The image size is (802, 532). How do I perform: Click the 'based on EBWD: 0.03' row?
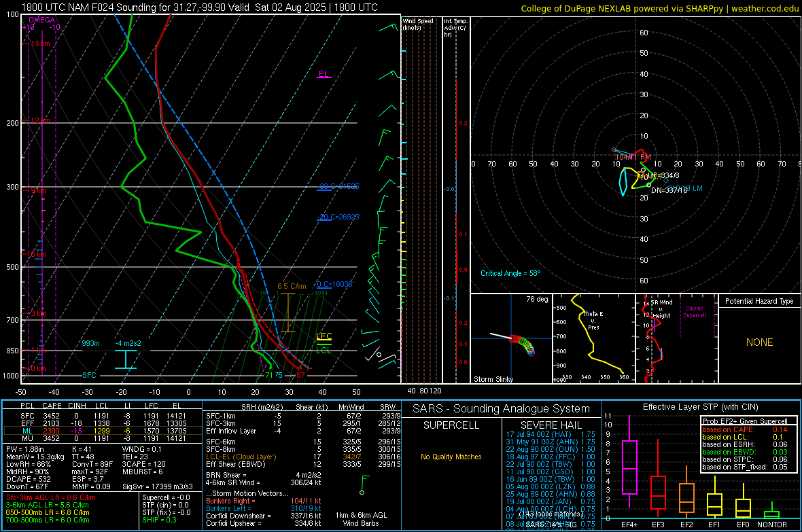tap(745, 453)
